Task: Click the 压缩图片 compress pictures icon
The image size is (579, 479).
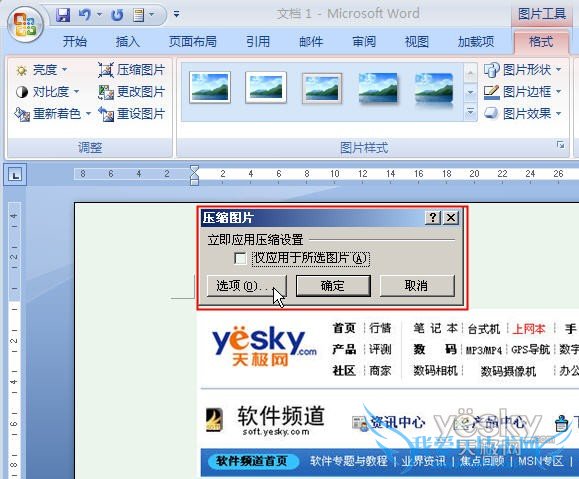Action: [106, 70]
